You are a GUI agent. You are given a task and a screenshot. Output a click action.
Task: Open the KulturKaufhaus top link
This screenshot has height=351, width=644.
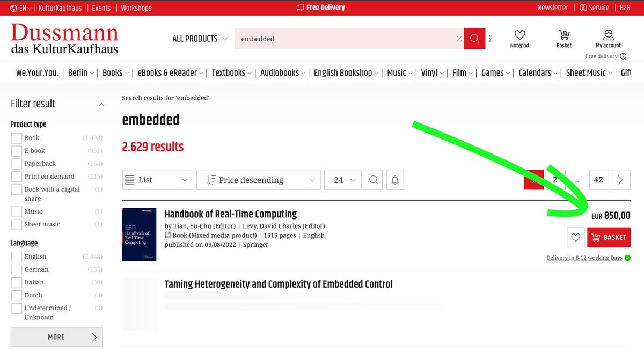click(60, 8)
